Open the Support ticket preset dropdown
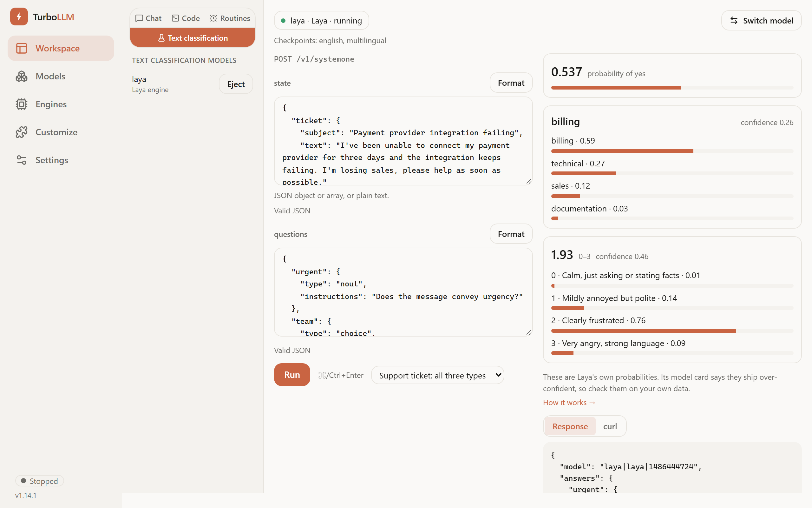Image resolution: width=812 pixels, height=508 pixels. 437,375
